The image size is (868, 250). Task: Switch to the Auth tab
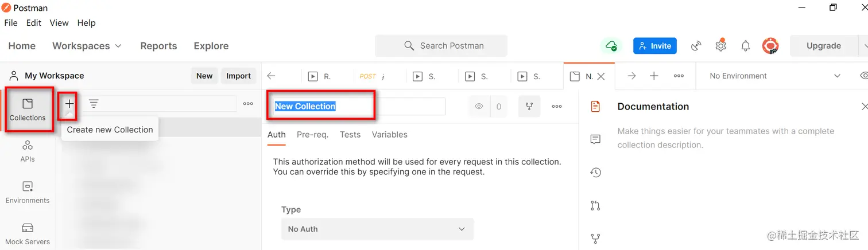click(277, 135)
